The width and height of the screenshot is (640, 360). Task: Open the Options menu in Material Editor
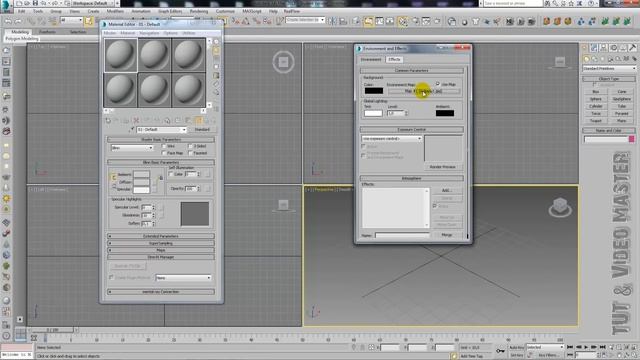171,33
